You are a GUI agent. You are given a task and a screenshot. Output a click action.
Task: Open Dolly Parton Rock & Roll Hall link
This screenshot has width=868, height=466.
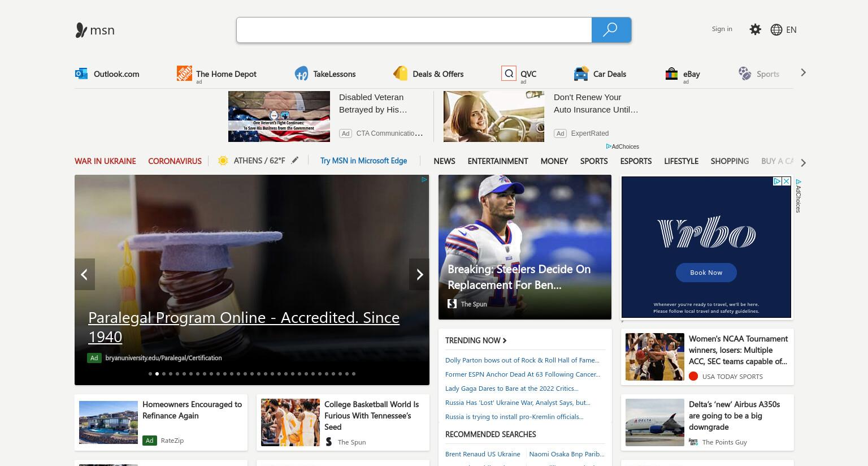click(x=522, y=360)
